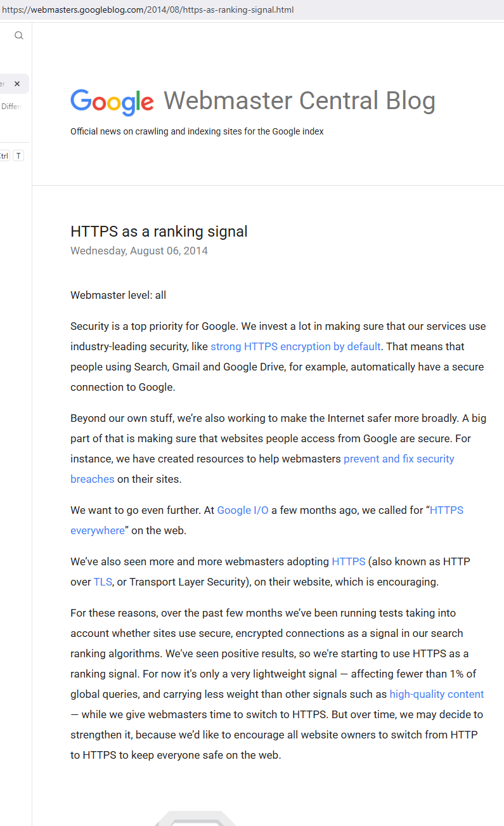Open the prevent and fix security link
Image resolution: width=504 pixels, height=826 pixels.
tap(399, 459)
